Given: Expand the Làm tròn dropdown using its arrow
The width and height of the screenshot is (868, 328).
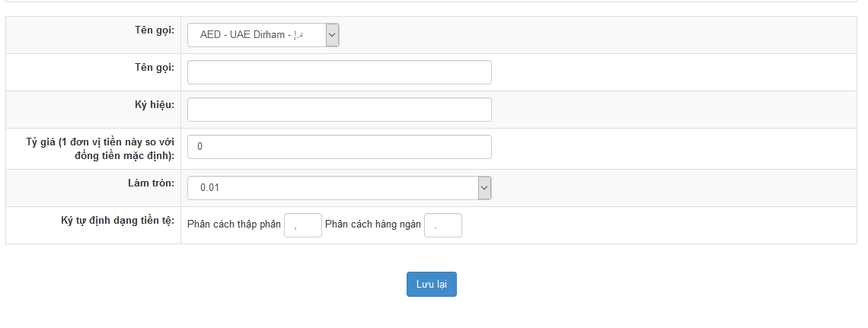Looking at the screenshot, I should click(484, 188).
